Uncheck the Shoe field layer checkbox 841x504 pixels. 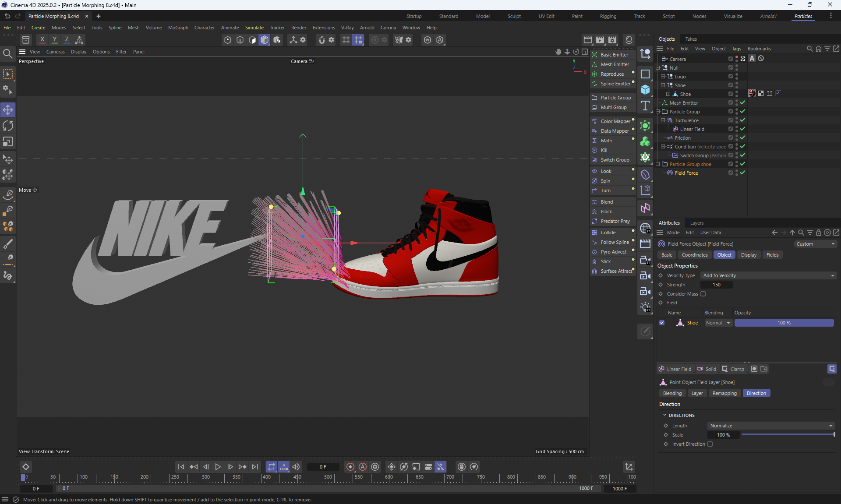(662, 323)
